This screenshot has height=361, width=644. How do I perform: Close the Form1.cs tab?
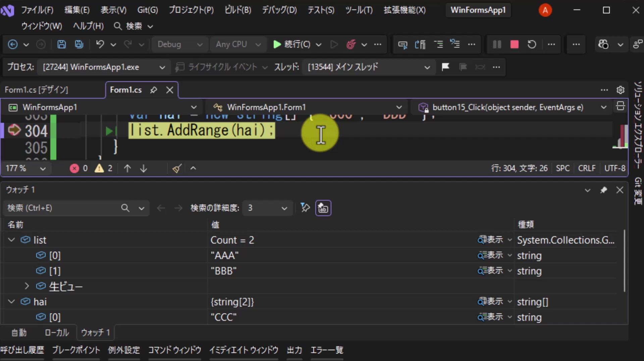(170, 90)
